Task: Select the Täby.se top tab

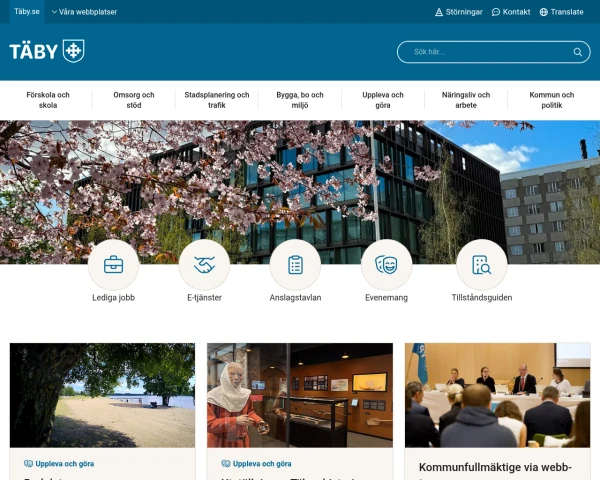Action: 27,11
